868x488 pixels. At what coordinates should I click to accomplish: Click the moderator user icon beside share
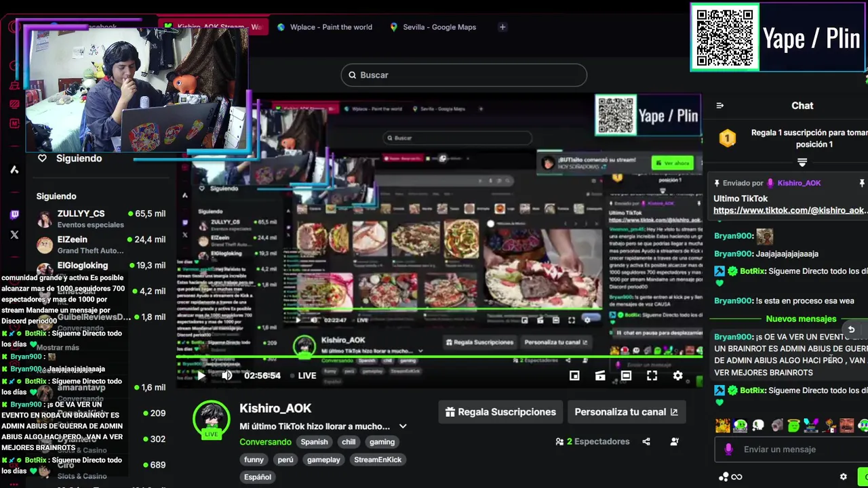[674, 442]
